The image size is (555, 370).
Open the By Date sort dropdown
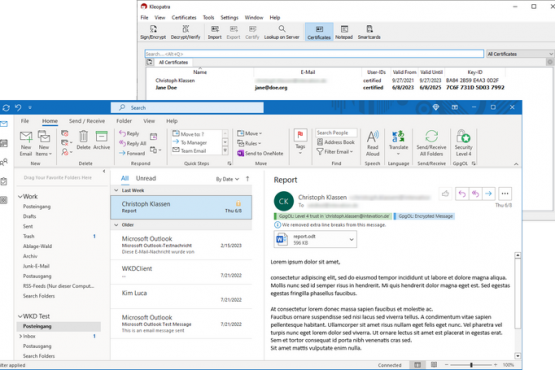coord(228,179)
